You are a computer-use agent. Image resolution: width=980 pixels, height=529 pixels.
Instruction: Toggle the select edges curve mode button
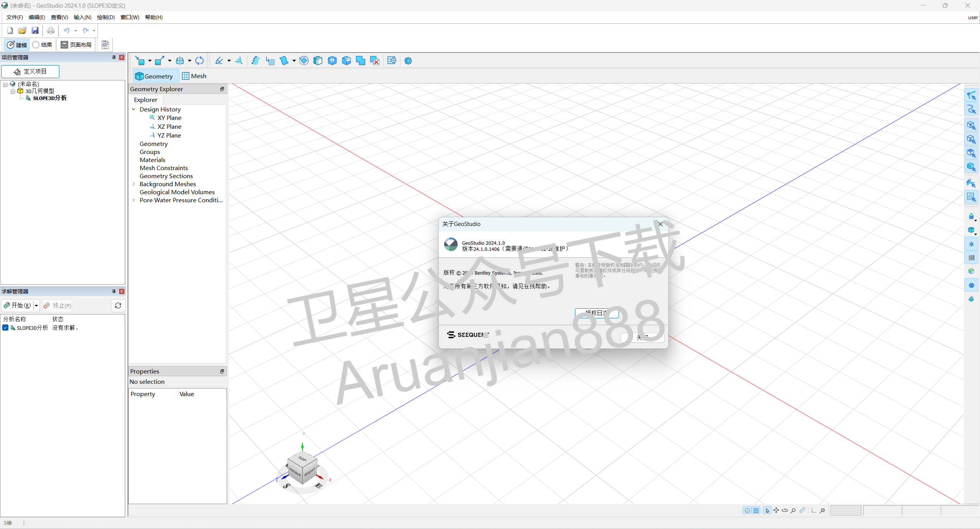click(971, 109)
